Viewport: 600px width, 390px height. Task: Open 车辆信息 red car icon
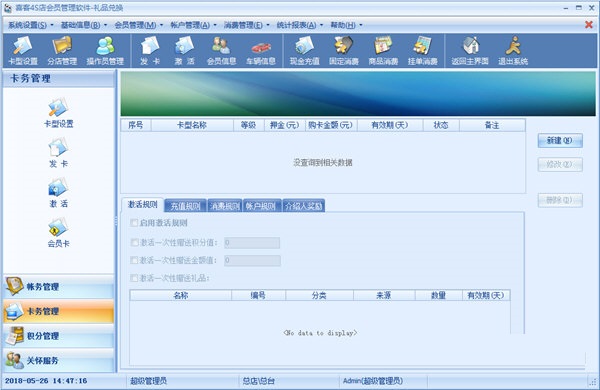pyautogui.click(x=261, y=51)
